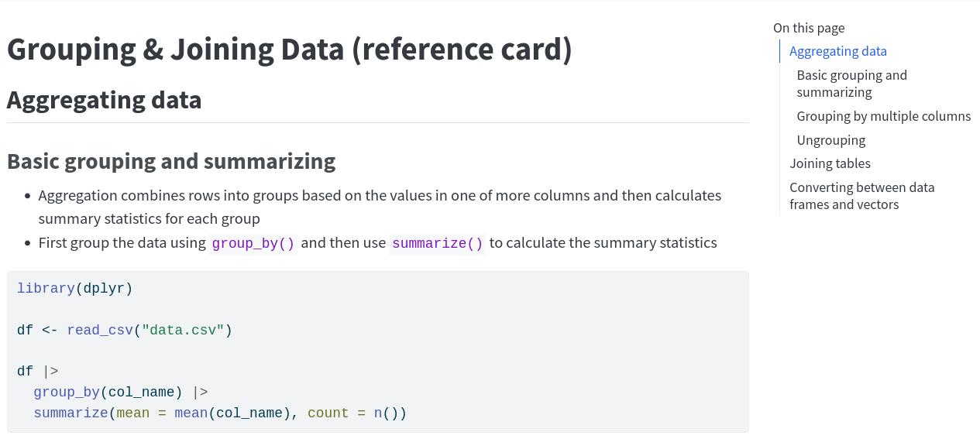
Task: Select Ungrouping in the page contents
Action: (830, 140)
